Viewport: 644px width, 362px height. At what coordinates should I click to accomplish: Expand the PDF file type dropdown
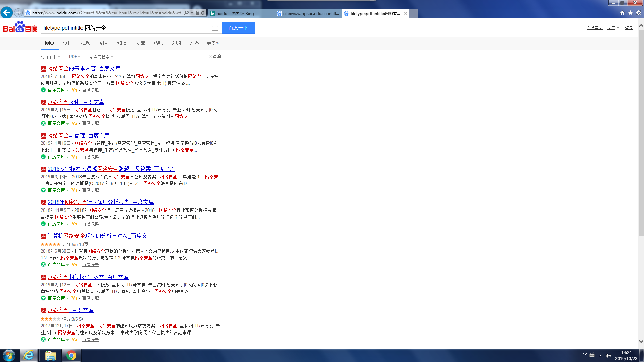[74, 57]
